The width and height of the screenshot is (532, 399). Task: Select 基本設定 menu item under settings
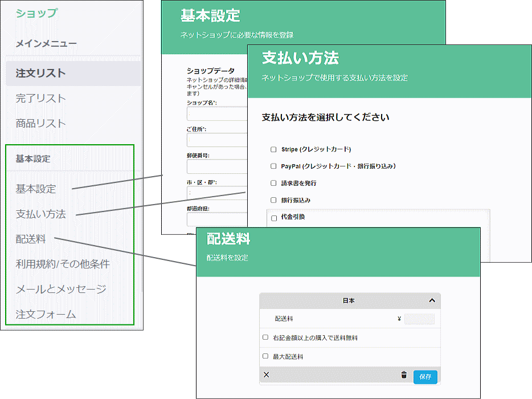click(35, 189)
